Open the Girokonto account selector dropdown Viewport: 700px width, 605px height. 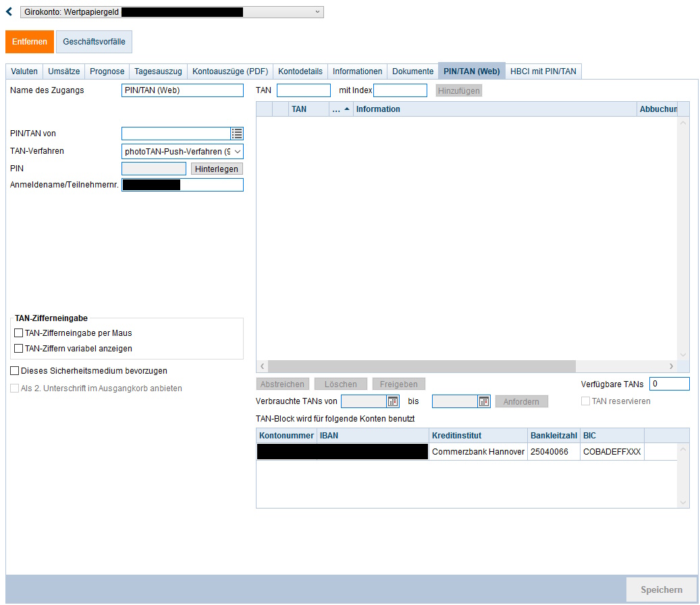[317, 11]
